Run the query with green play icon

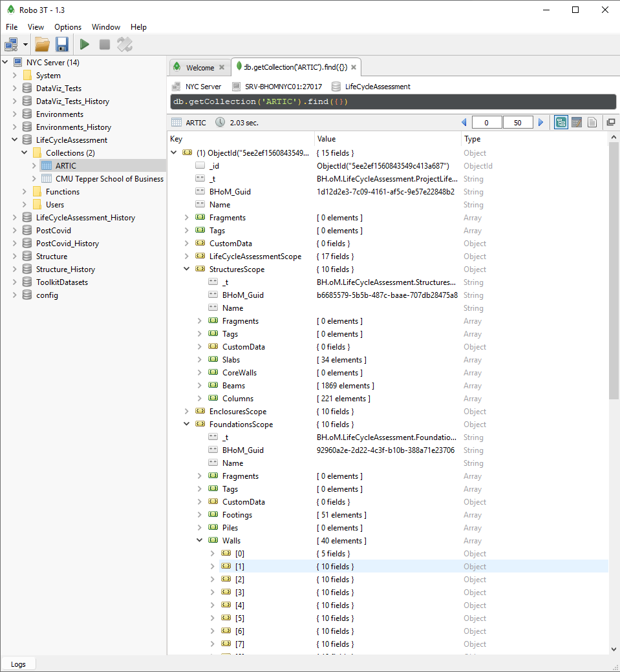pos(85,44)
